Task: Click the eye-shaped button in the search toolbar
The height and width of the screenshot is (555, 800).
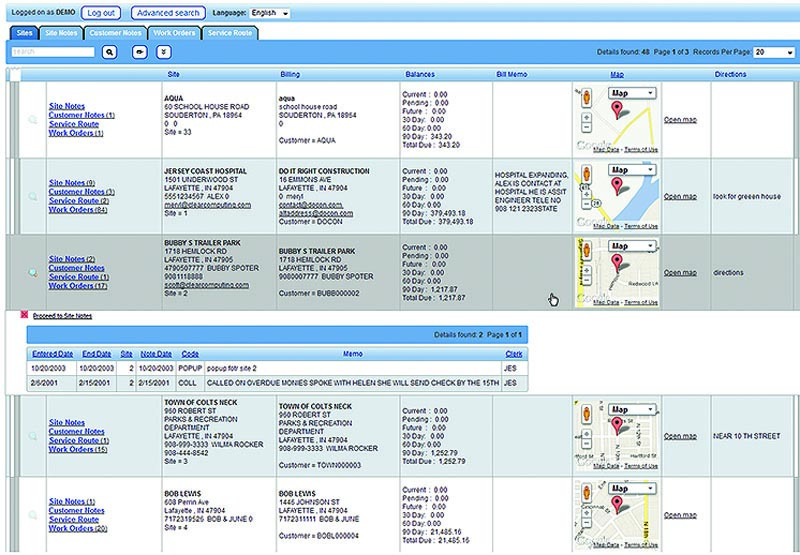Action: click(139, 51)
